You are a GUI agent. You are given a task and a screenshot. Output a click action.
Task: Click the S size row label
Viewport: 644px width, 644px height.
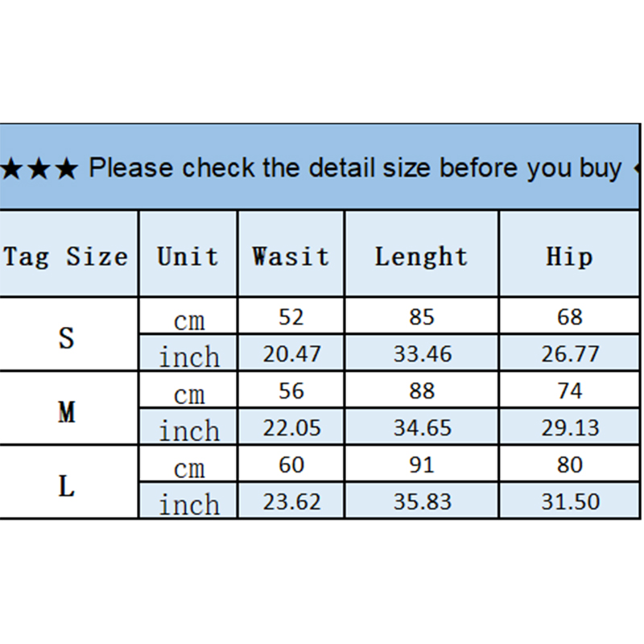(66, 337)
